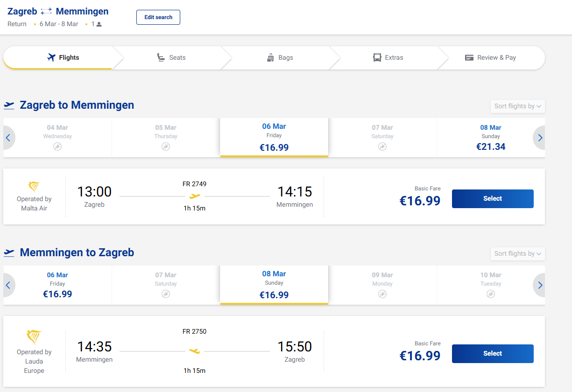Click the FR 2749 flight number
Viewport: 572px width, 392px height.
click(x=194, y=184)
